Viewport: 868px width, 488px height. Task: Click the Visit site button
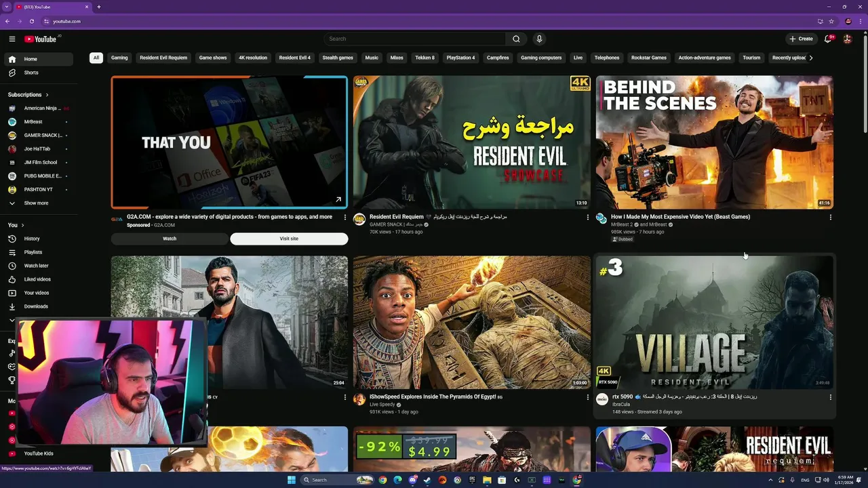coord(289,239)
